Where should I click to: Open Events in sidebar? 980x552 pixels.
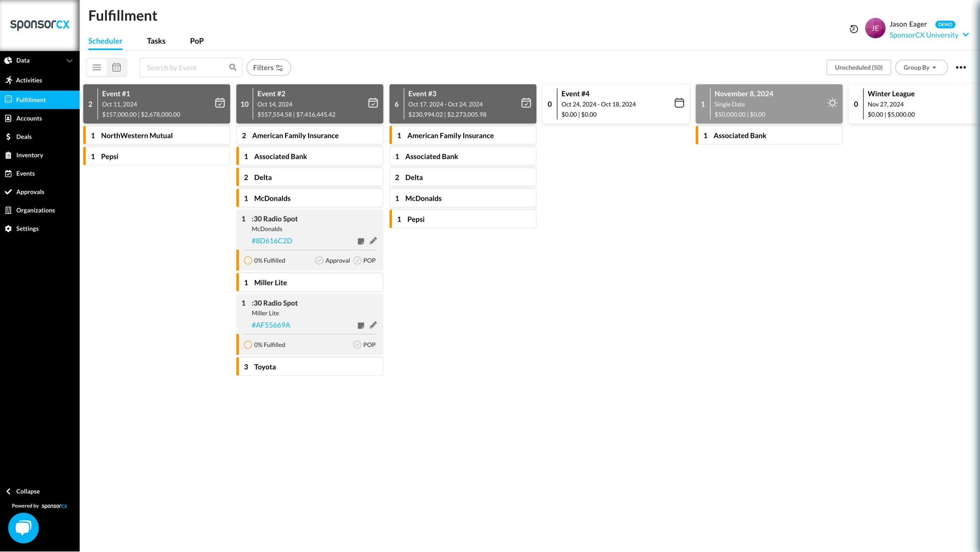click(x=40, y=174)
